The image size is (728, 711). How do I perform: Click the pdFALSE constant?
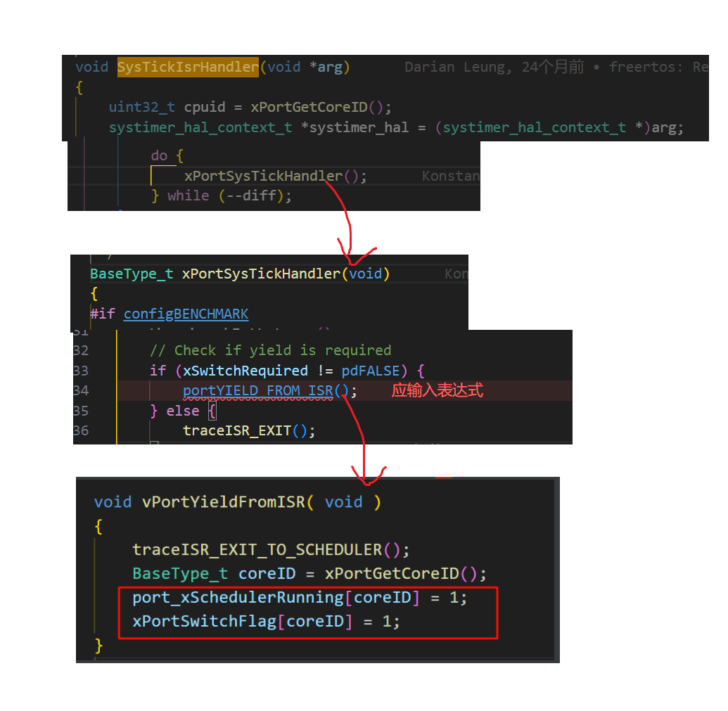371,371
